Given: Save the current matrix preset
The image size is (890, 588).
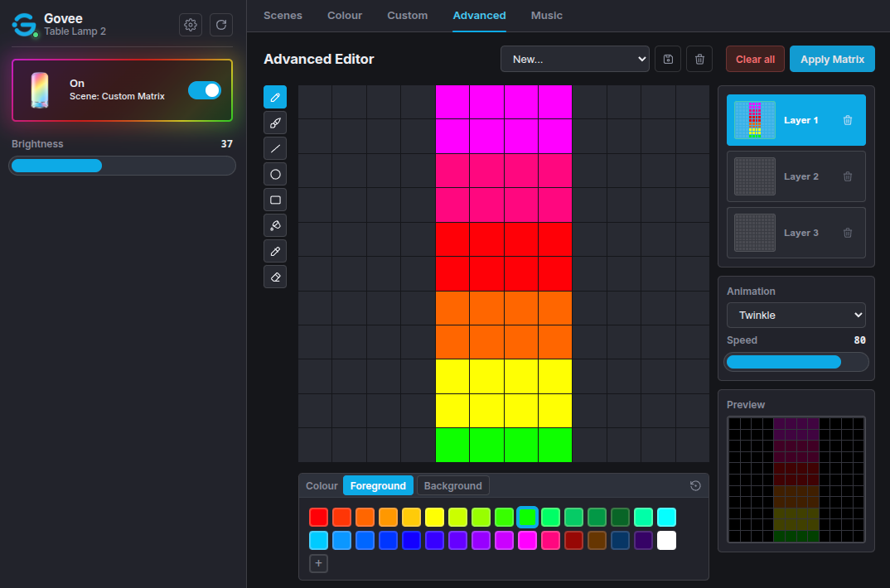Looking at the screenshot, I should (x=668, y=59).
